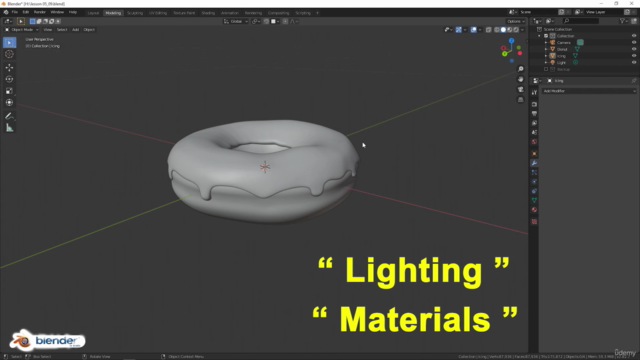Pin the properties editor context
This screenshot has height=360, width=640.
click(633, 81)
